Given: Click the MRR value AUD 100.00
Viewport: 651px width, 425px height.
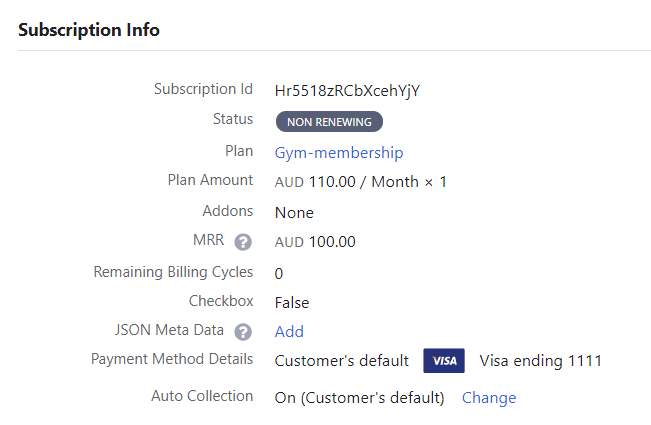Looking at the screenshot, I should pyautogui.click(x=315, y=242).
